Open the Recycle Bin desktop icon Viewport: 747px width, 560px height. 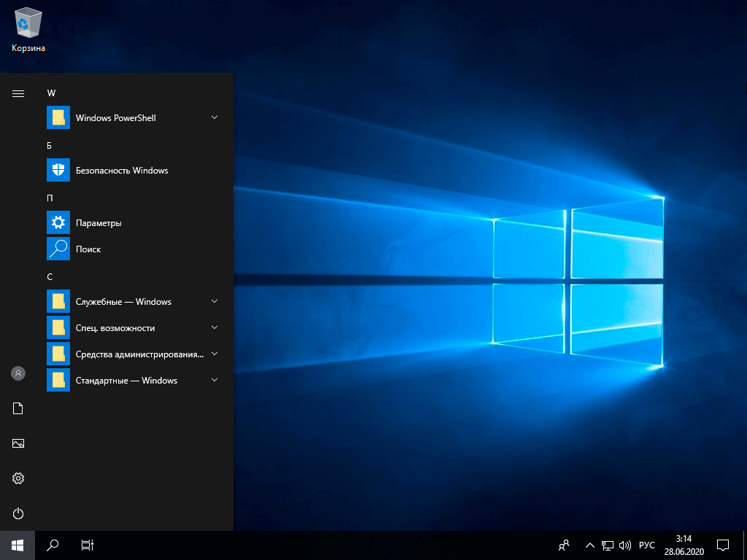[28, 29]
